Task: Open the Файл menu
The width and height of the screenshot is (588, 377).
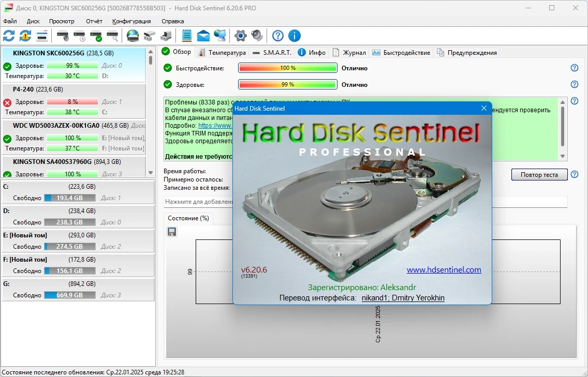Action: click(x=10, y=21)
